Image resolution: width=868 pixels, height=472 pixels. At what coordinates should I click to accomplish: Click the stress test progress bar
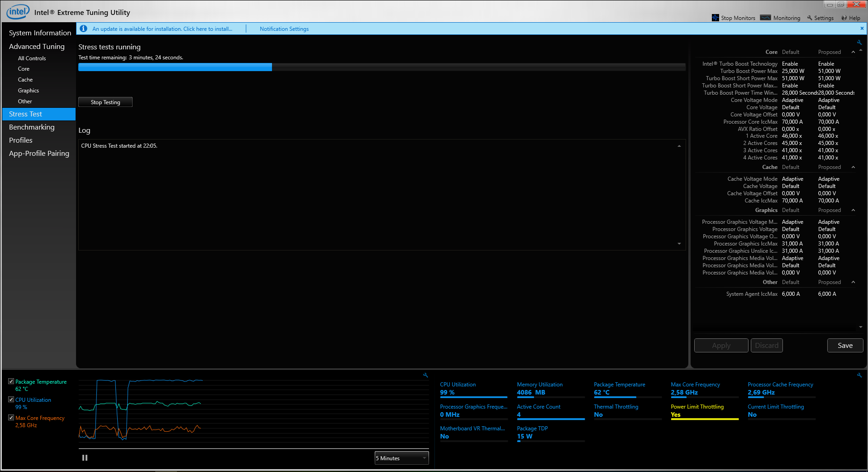(x=382, y=67)
